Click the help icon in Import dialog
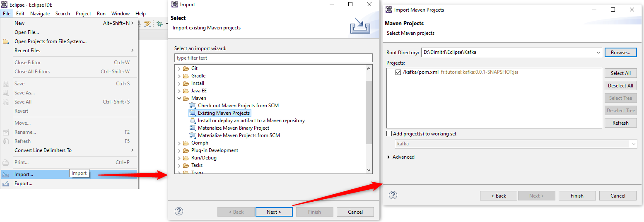This screenshot has width=644, height=222. tap(179, 211)
